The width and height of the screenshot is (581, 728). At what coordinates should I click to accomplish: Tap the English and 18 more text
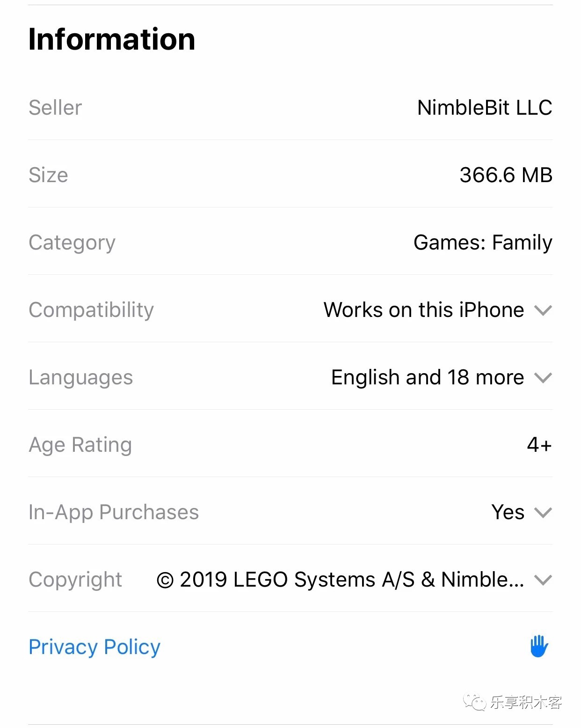428,377
